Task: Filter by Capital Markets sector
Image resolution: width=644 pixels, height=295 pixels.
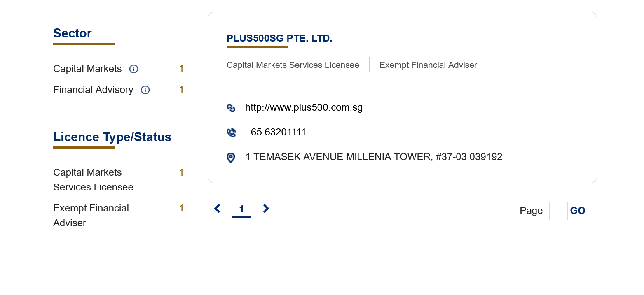Action: pyautogui.click(x=87, y=69)
